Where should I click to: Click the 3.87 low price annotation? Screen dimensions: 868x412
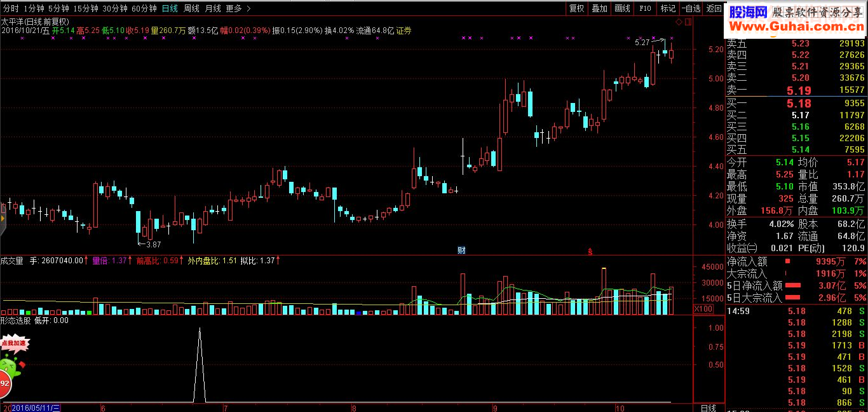tap(153, 244)
